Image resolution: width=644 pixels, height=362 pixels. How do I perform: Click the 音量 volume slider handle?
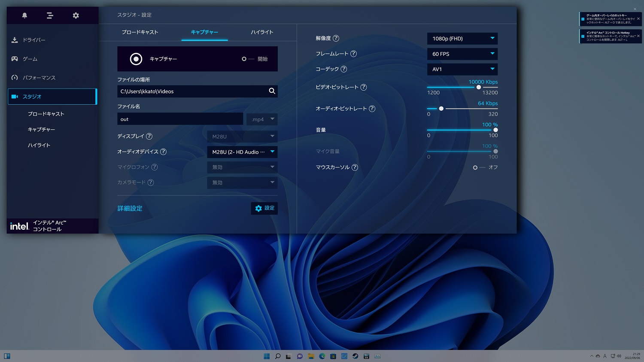495,130
